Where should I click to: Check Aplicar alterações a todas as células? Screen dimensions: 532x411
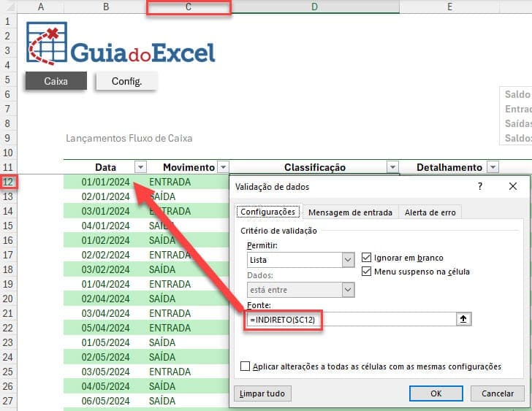click(x=245, y=366)
